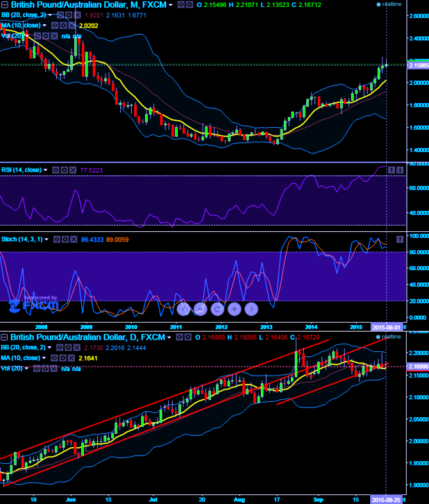The width and height of the screenshot is (429, 504).
Task: Open Volume settings gear on monthly chart
Action: [x=46, y=36]
